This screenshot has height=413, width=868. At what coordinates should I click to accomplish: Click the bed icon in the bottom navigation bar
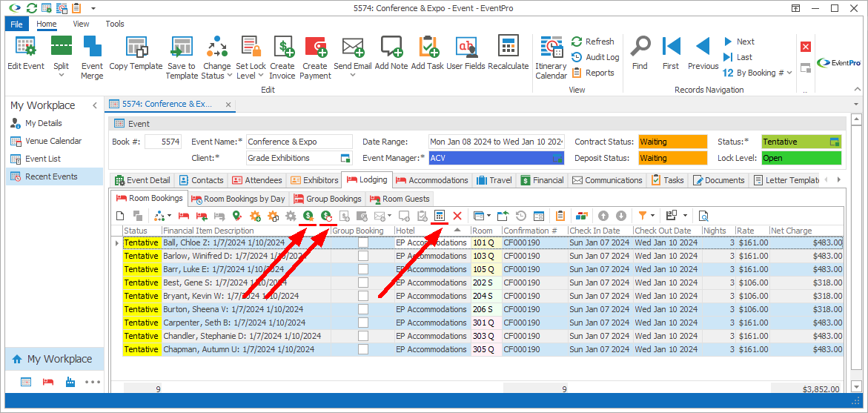pos(48,381)
